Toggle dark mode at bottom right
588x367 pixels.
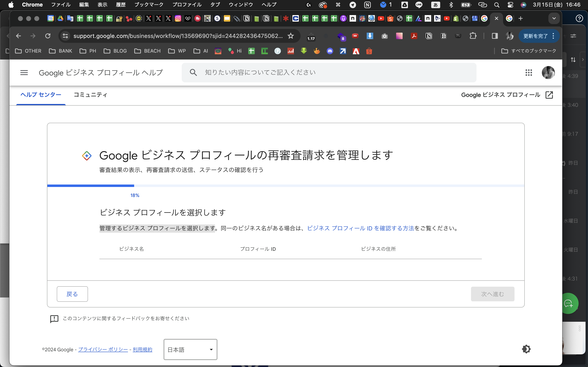[526, 349]
